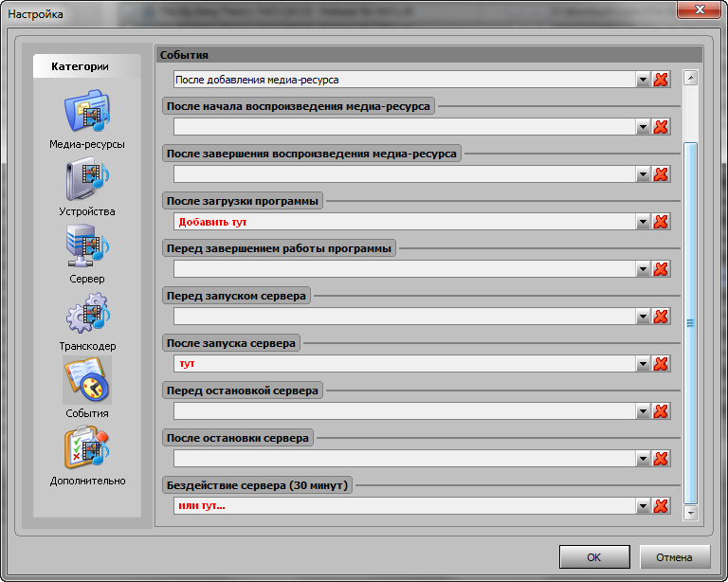The width and height of the screenshot is (728, 582).
Task: Expand the После добавления медиа-ресурса dropdown
Action: 643,80
